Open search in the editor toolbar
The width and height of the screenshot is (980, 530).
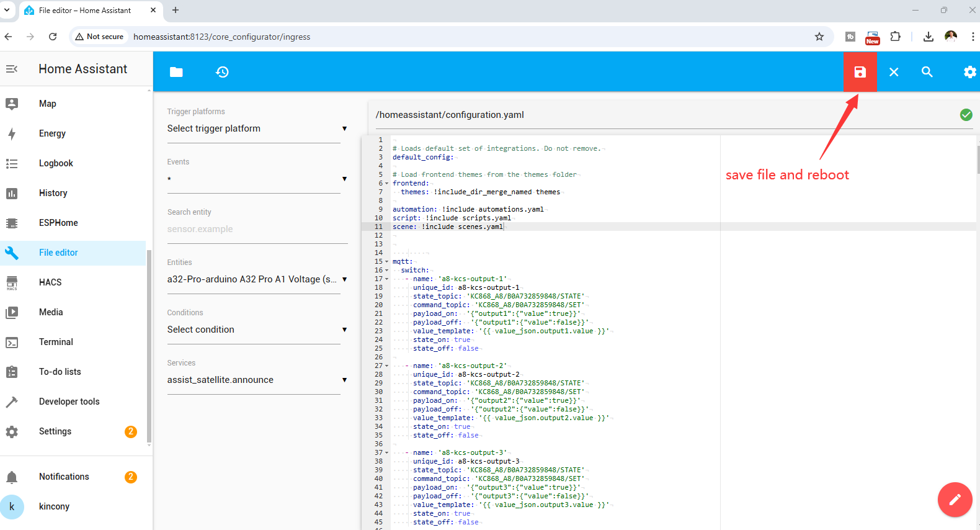click(x=927, y=72)
